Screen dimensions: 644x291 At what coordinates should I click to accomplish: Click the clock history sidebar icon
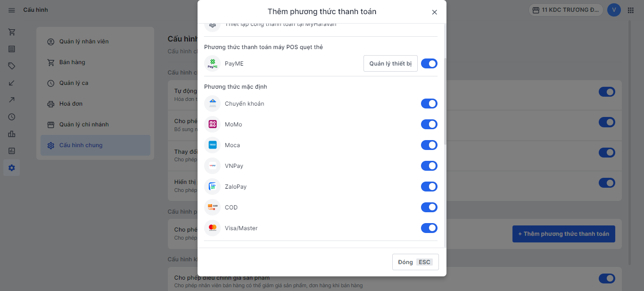coord(12,117)
